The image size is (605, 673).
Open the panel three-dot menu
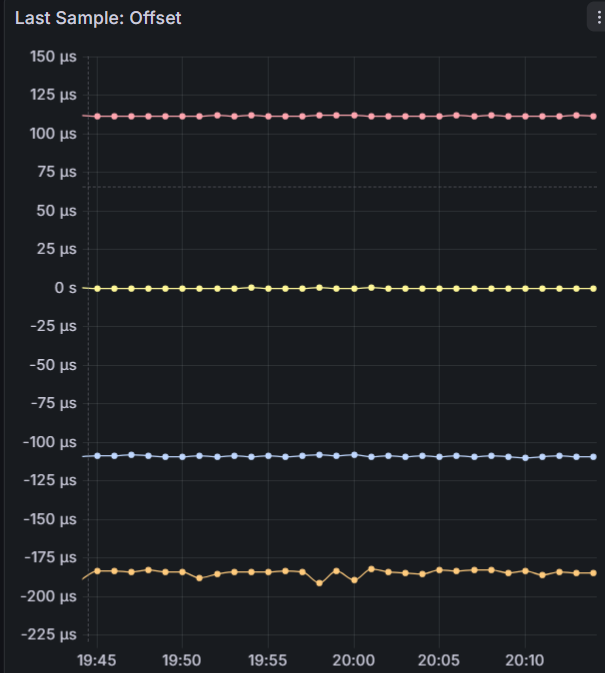[598, 17]
